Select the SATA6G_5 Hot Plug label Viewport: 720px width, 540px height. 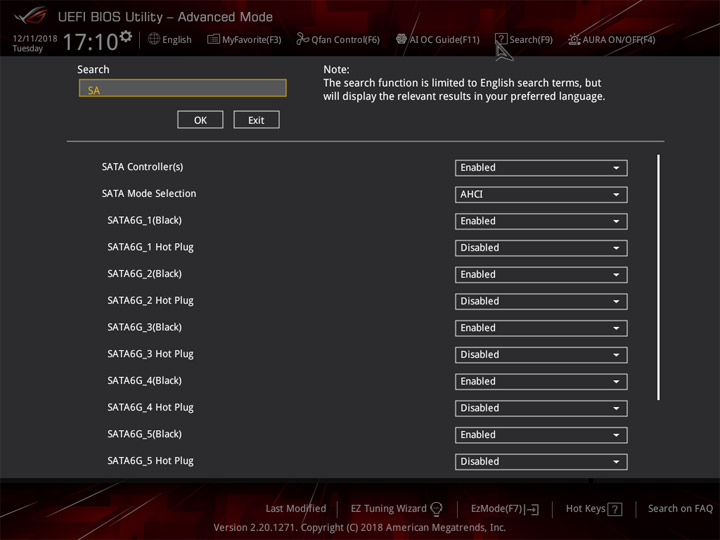pyautogui.click(x=151, y=461)
